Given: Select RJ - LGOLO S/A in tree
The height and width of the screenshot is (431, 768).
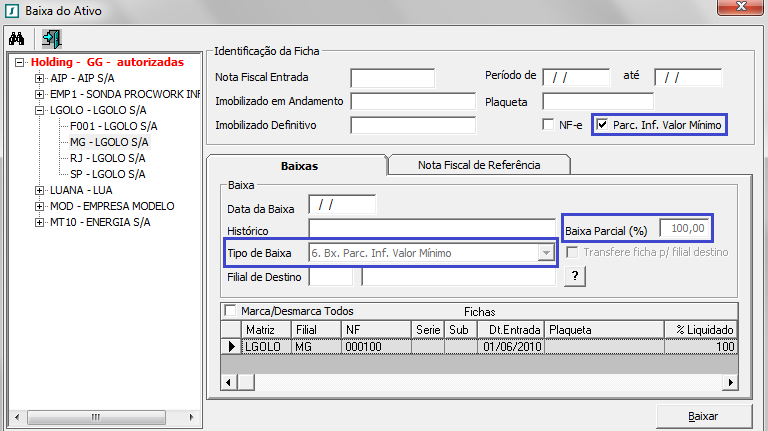Looking at the screenshot, I should click(95, 158).
